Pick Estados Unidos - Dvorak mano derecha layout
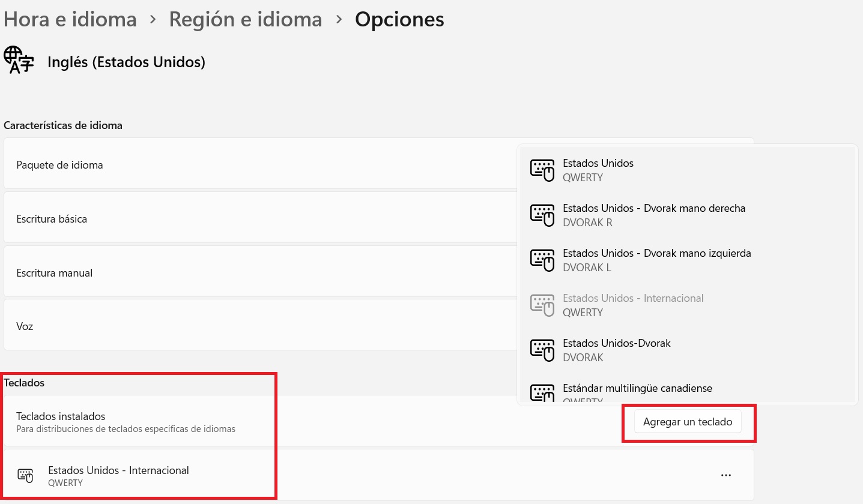Viewport: 863px width, 504px height. 687,215
